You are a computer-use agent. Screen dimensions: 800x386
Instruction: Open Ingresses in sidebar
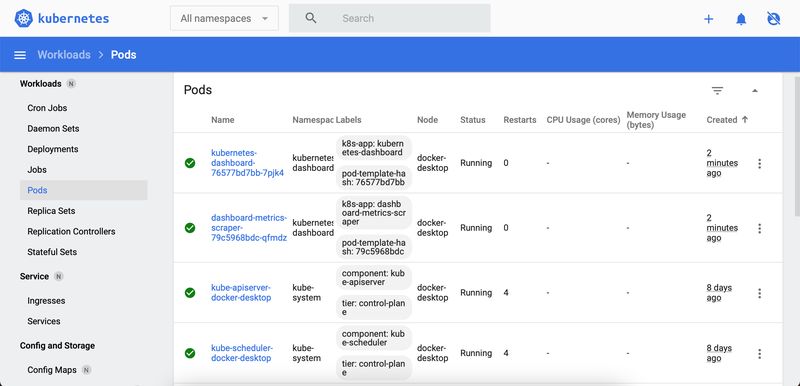(x=46, y=301)
